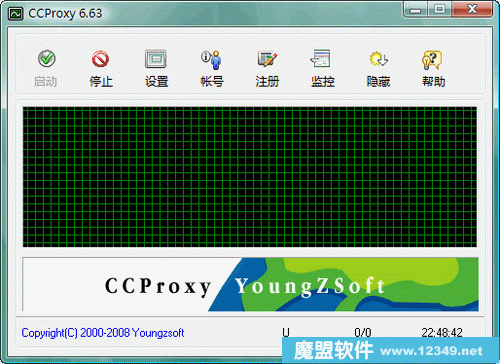The height and width of the screenshot is (364, 500).
Task: Hide the window using the 隐藏 icon
Action: tap(378, 59)
